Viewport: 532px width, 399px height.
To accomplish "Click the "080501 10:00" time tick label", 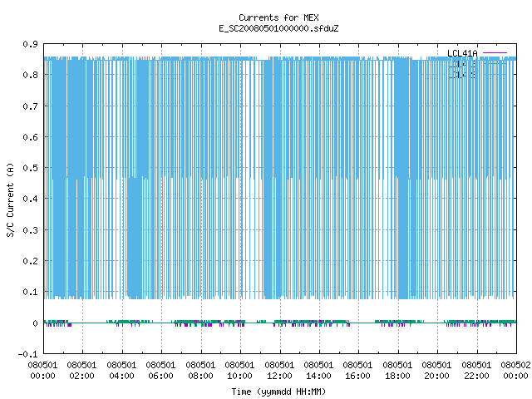I will coord(239,371).
